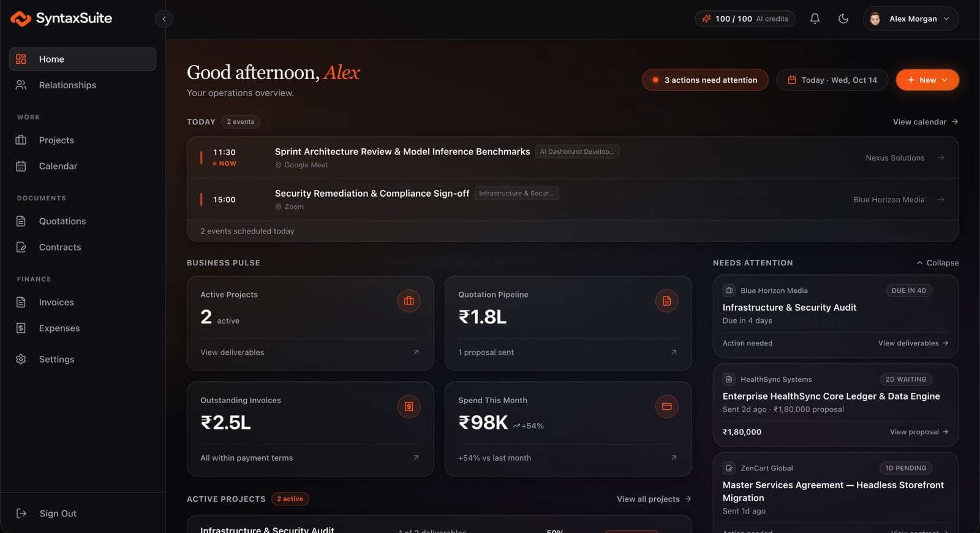The height and width of the screenshot is (533, 980).
Task: Click the AI credits sparkle badge
Action: tap(745, 19)
